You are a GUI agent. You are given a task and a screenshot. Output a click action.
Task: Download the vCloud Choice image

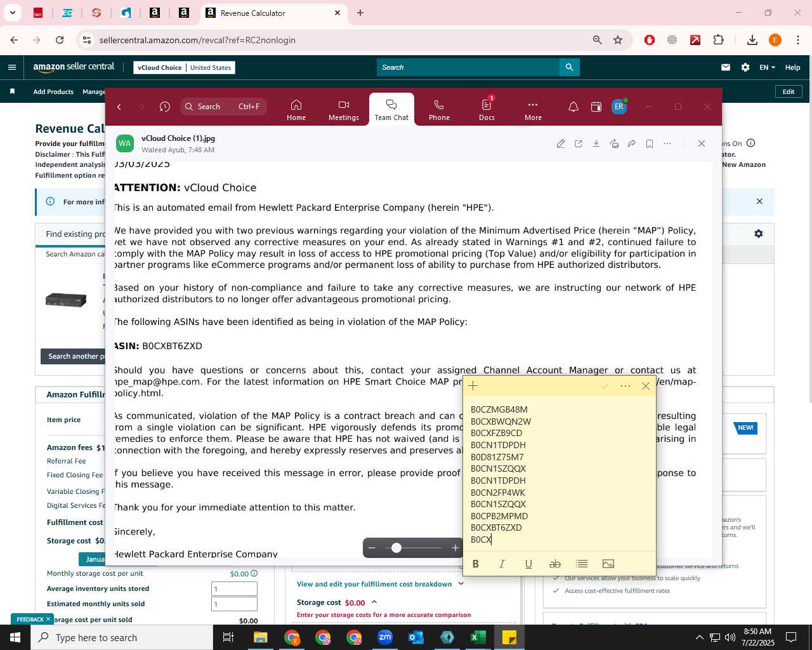(596, 143)
